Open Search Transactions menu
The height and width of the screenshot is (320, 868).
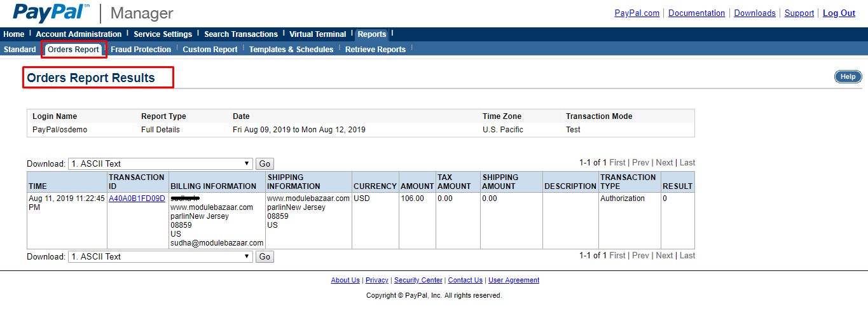pos(241,34)
